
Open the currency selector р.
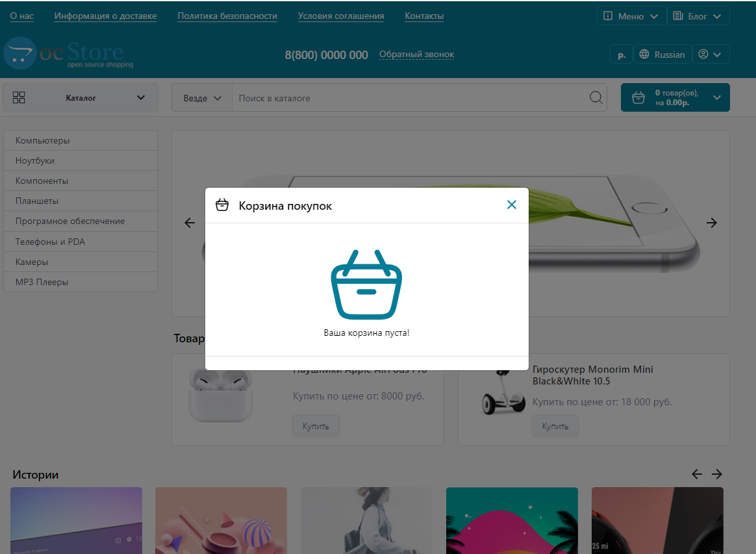click(x=622, y=55)
